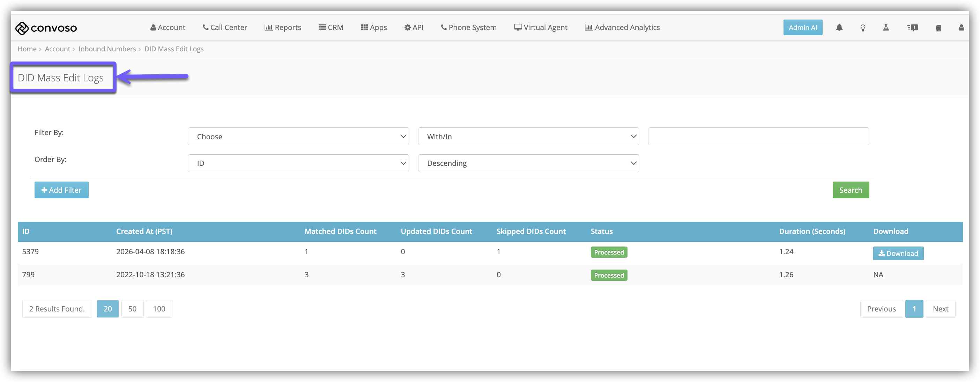Screen dimensions: 980x382
Task: Click the Convoso logo
Action: (46, 28)
